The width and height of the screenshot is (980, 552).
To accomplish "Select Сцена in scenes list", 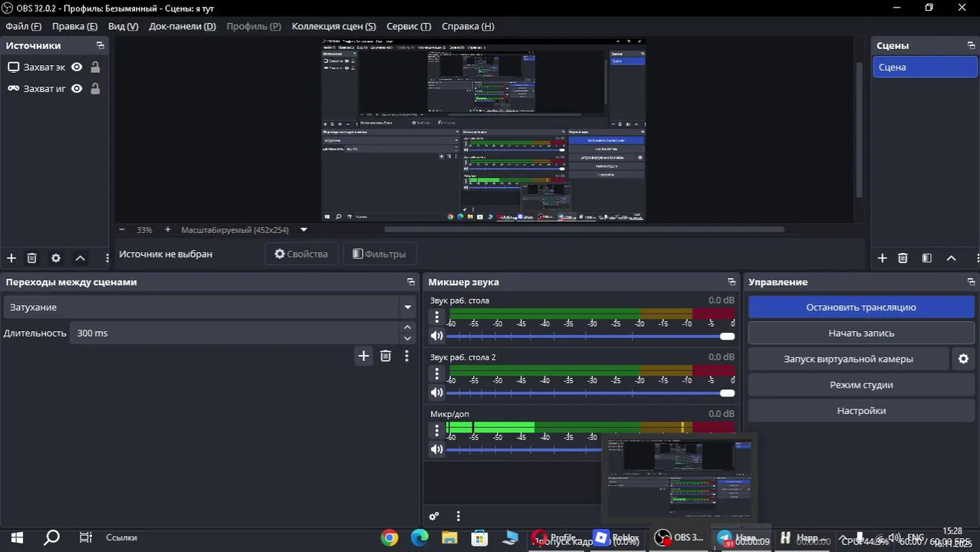I will [925, 67].
